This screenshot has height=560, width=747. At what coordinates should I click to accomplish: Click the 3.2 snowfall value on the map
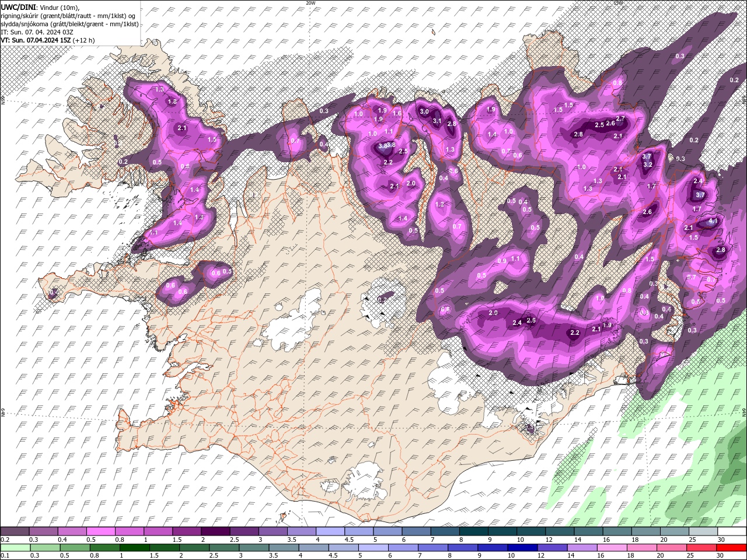pos(647,164)
